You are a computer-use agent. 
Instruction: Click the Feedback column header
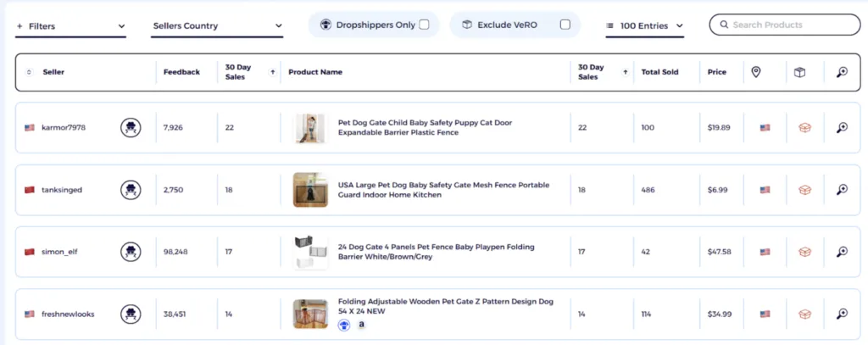point(181,72)
